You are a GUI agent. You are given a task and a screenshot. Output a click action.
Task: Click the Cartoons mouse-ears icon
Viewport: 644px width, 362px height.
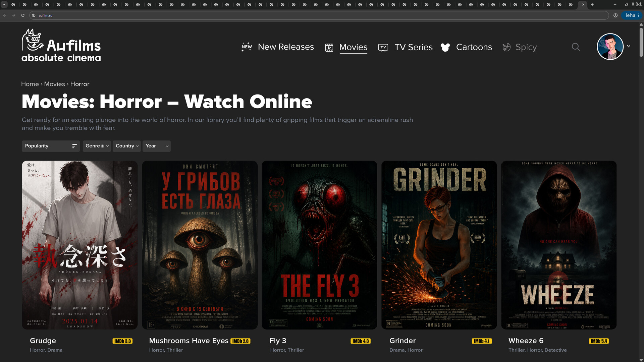coord(445,48)
